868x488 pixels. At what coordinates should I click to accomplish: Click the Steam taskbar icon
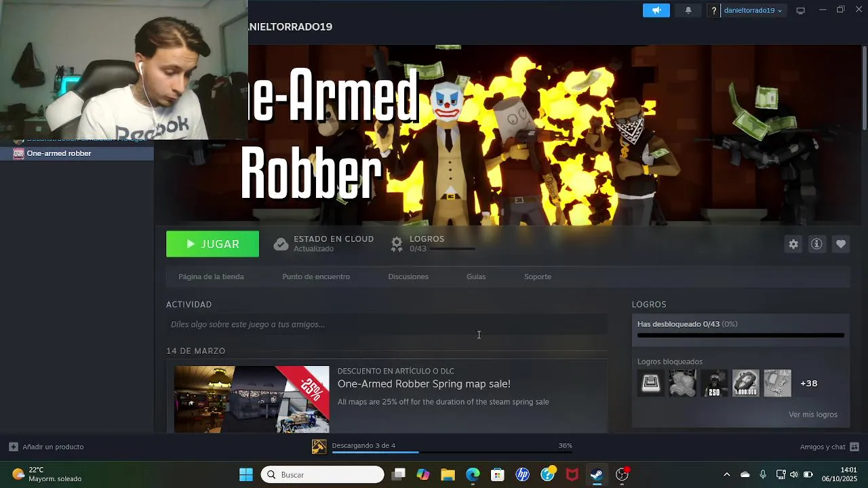(x=597, y=474)
